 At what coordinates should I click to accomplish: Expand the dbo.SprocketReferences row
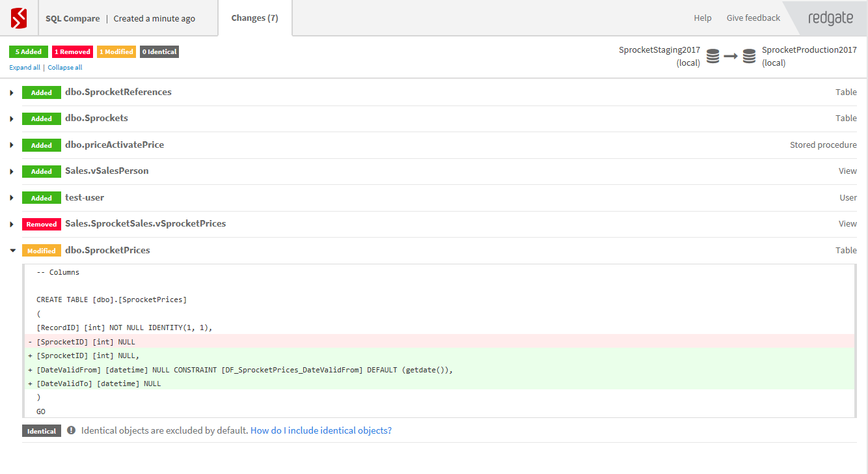tap(12, 92)
